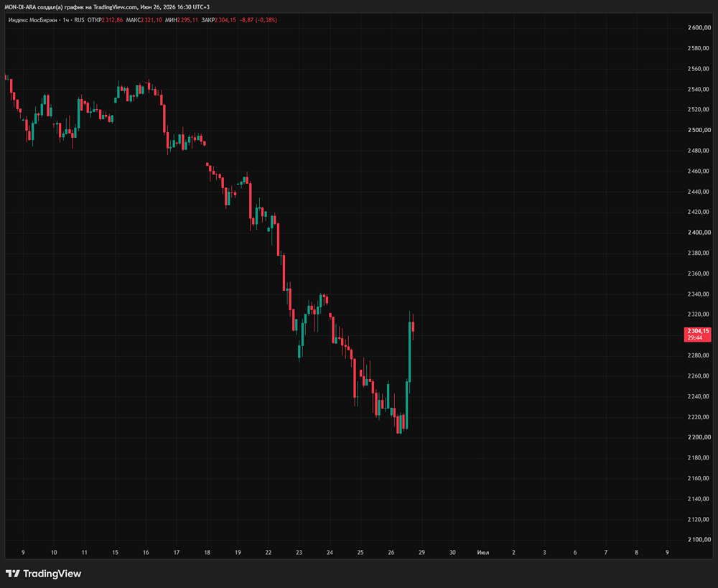Click the 2600,00 price axis label

tap(699, 28)
